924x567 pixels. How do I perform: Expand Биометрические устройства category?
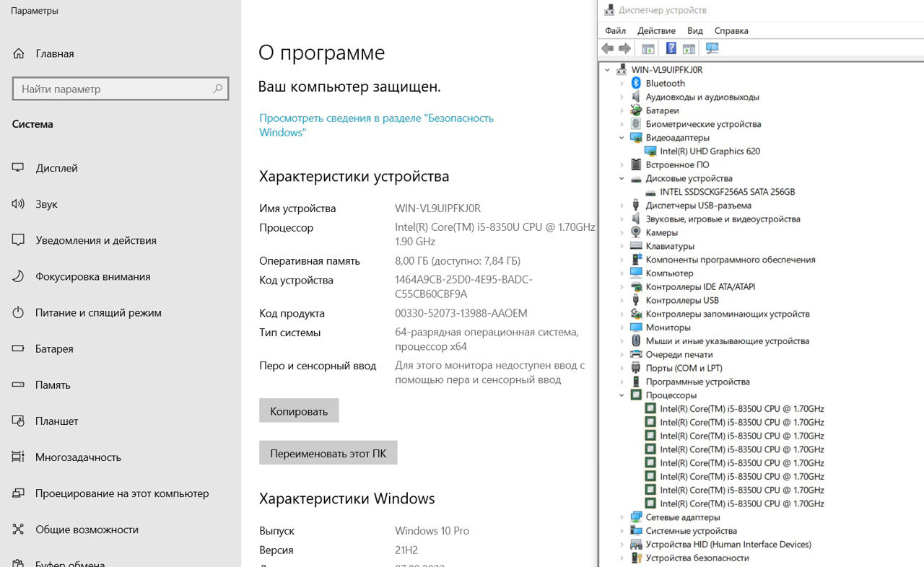coord(622,124)
